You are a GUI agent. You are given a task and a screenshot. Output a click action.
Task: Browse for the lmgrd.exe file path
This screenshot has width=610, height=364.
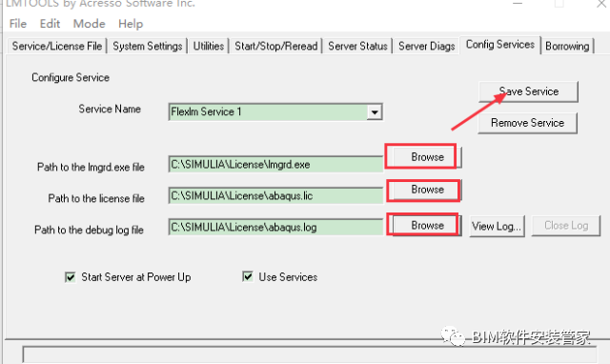(x=427, y=157)
